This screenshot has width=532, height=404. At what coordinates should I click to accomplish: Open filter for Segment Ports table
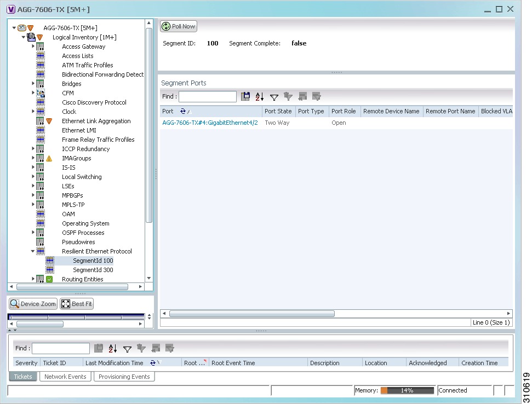274,97
